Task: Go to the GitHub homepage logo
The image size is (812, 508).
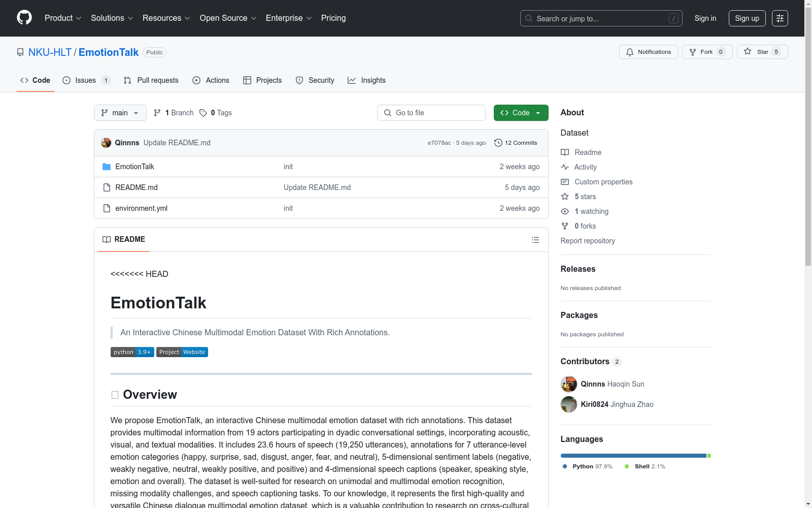Action: point(24,18)
